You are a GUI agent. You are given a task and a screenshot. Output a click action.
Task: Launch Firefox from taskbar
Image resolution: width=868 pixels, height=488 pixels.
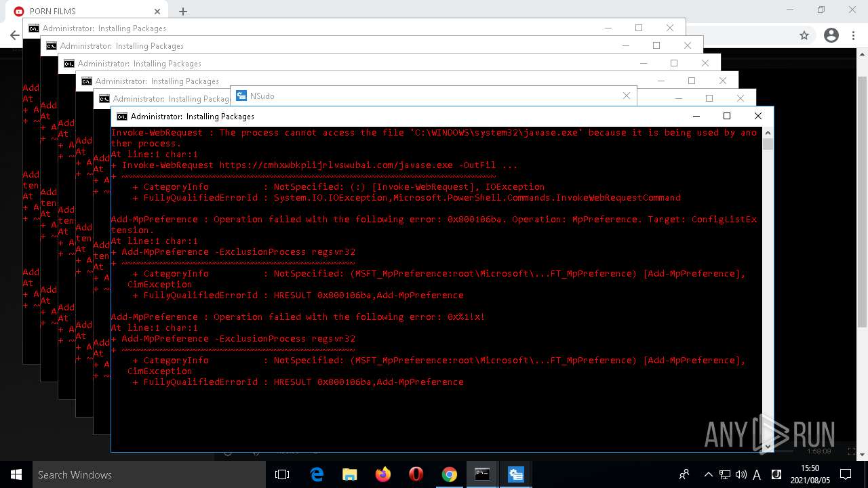(x=383, y=474)
